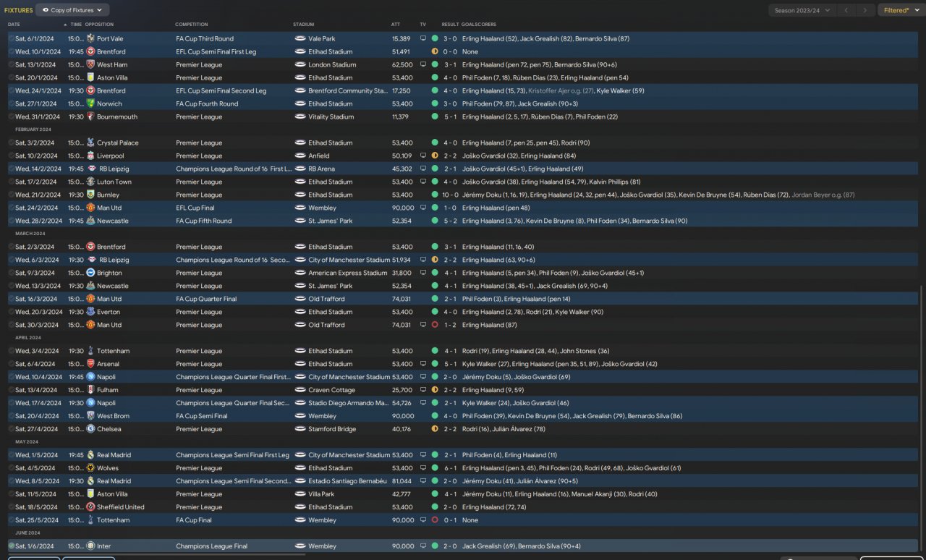Click the West Brom club badge
Screen dimensions: 926x560
(90, 416)
